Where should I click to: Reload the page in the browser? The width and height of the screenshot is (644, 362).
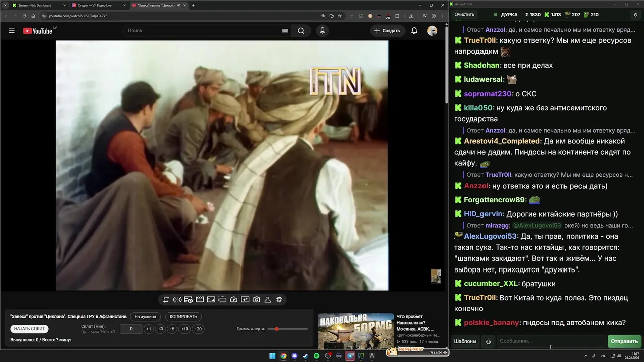click(x=24, y=16)
